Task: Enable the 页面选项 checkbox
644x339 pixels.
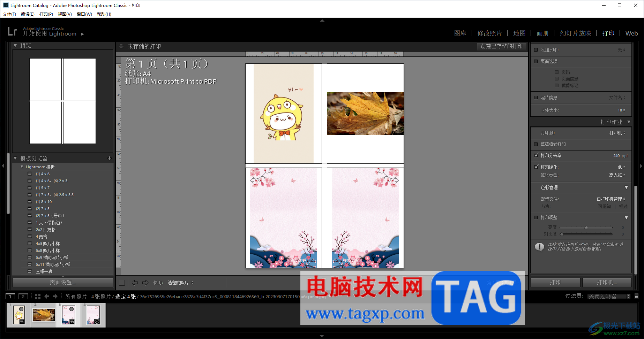Action: point(536,61)
